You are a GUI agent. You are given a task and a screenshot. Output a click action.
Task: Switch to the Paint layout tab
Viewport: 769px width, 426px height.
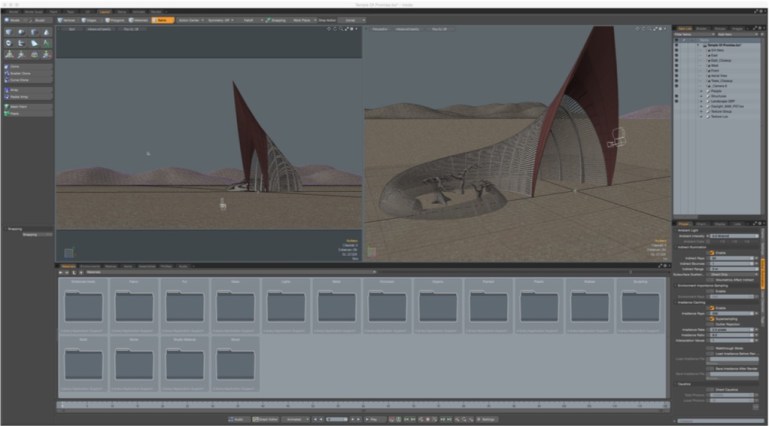[x=53, y=11]
